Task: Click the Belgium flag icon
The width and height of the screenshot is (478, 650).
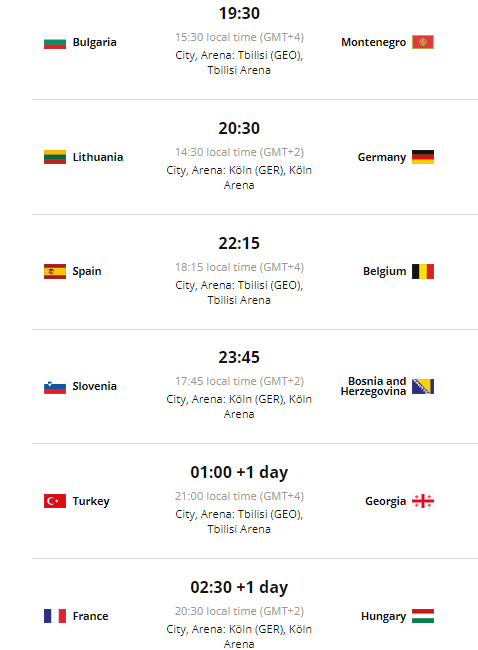Action: 423,272
